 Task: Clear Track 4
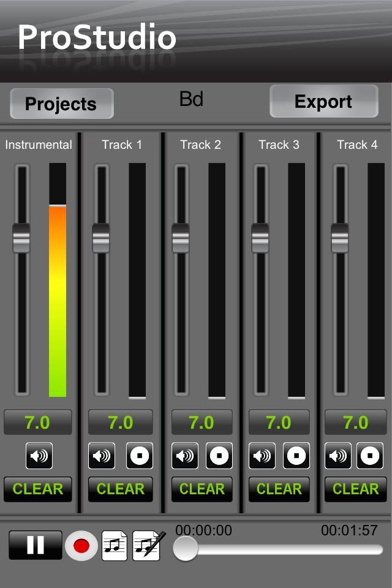(x=356, y=489)
